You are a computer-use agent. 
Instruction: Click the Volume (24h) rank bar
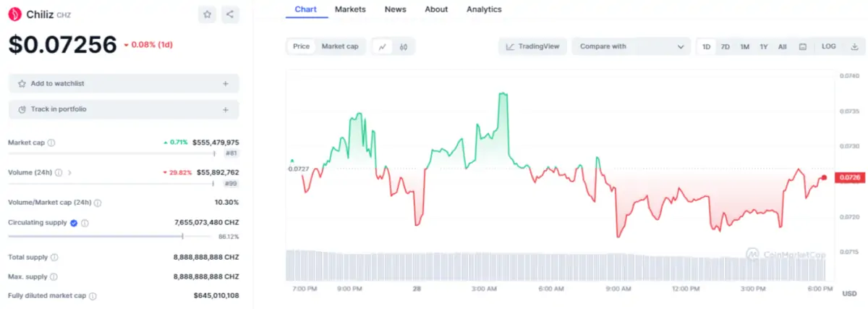[111, 184]
